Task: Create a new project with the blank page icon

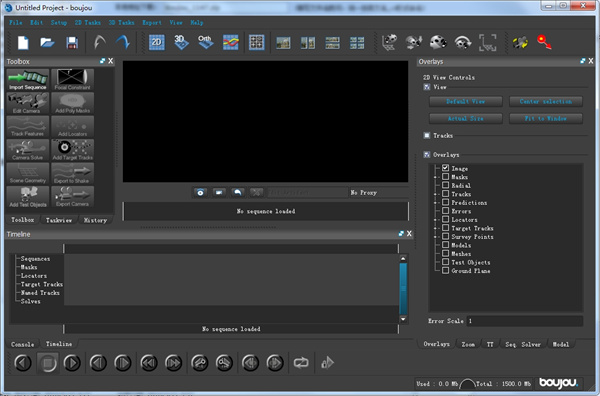Action: [x=23, y=42]
